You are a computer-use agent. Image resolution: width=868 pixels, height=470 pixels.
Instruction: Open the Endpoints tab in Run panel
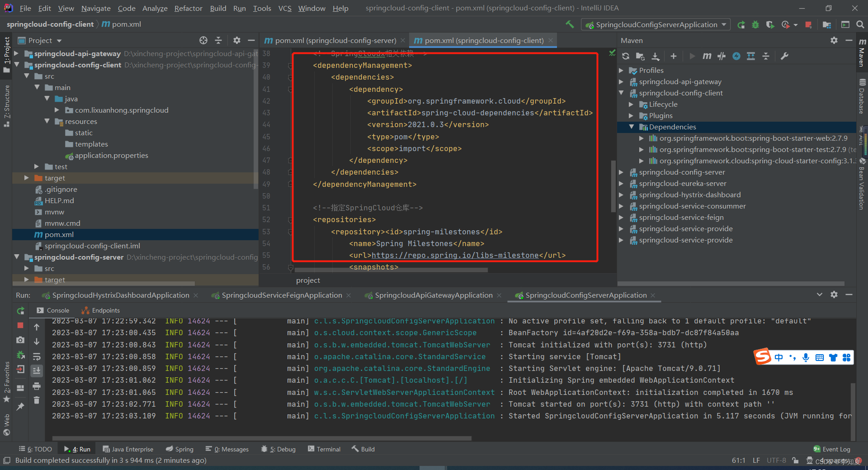(x=100, y=310)
